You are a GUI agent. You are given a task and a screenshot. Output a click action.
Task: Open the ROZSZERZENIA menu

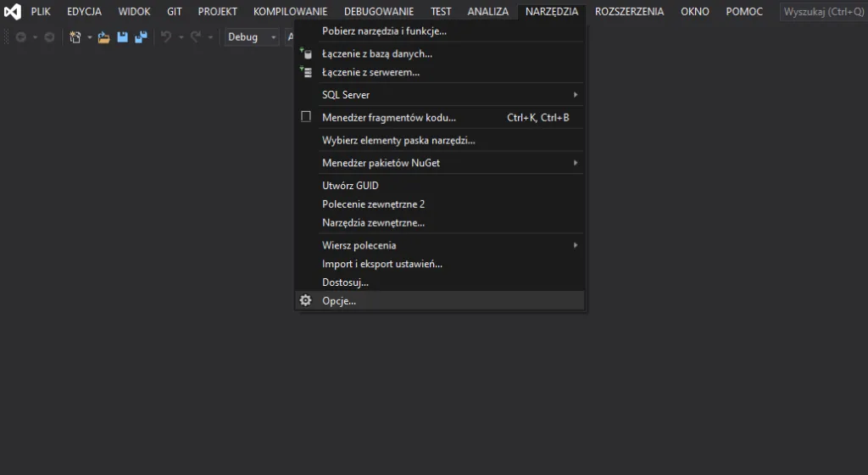click(629, 12)
